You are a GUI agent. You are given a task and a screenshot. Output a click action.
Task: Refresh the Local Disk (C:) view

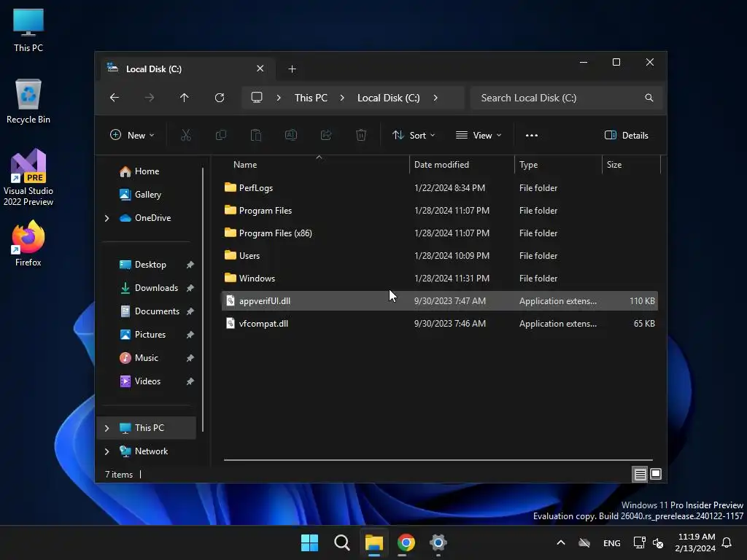[219, 98]
